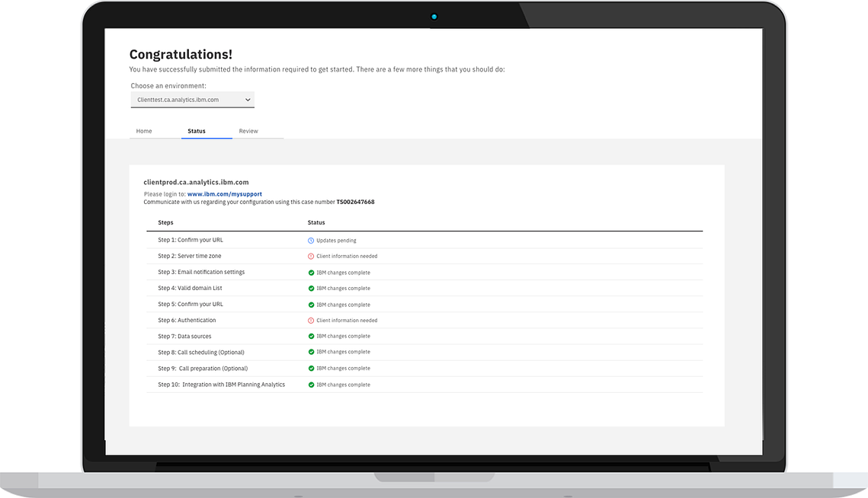Click the Choose an environment label
Viewport: 868px width, 498px height.
point(168,86)
